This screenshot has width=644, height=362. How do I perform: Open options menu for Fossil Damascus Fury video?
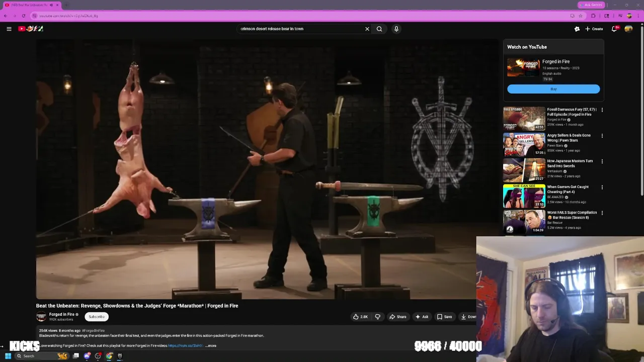[x=602, y=110]
